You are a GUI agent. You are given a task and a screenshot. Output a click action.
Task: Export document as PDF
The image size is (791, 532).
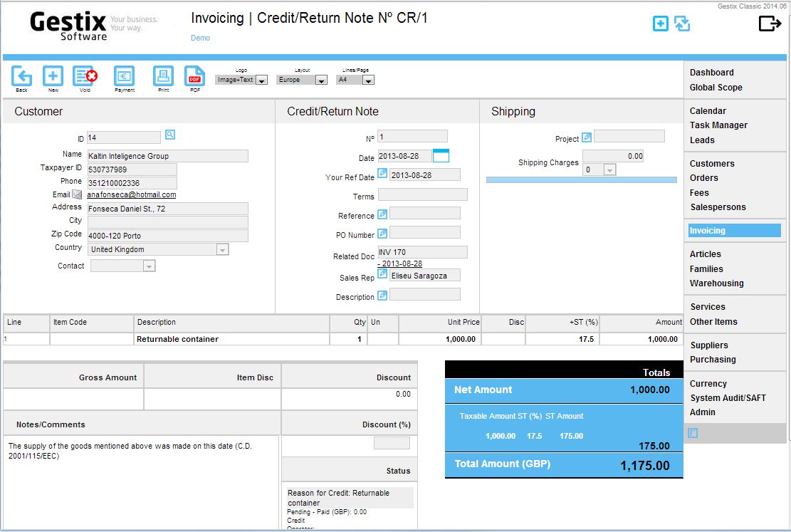pyautogui.click(x=194, y=76)
